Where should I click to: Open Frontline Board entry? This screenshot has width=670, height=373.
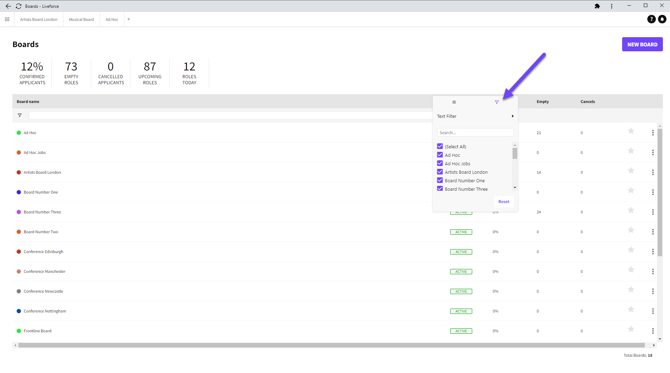pyautogui.click(x=37, y=331)
